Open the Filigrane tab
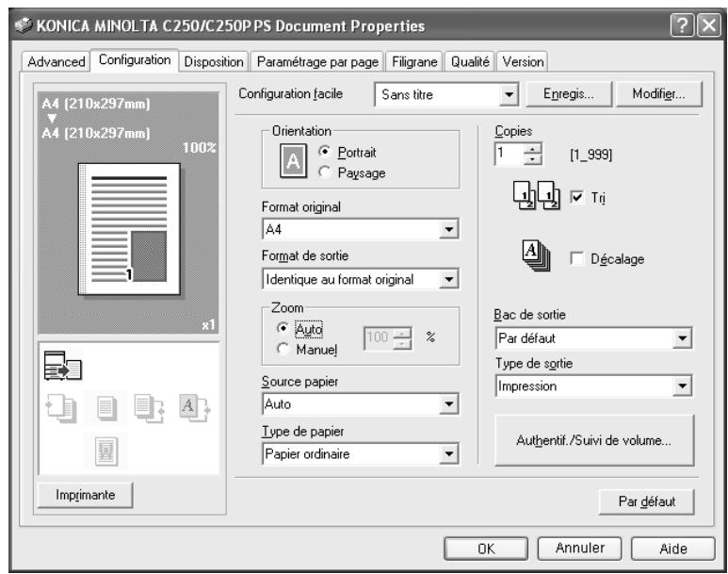Viewport: 728px width, 574px height. pos(414,61)
